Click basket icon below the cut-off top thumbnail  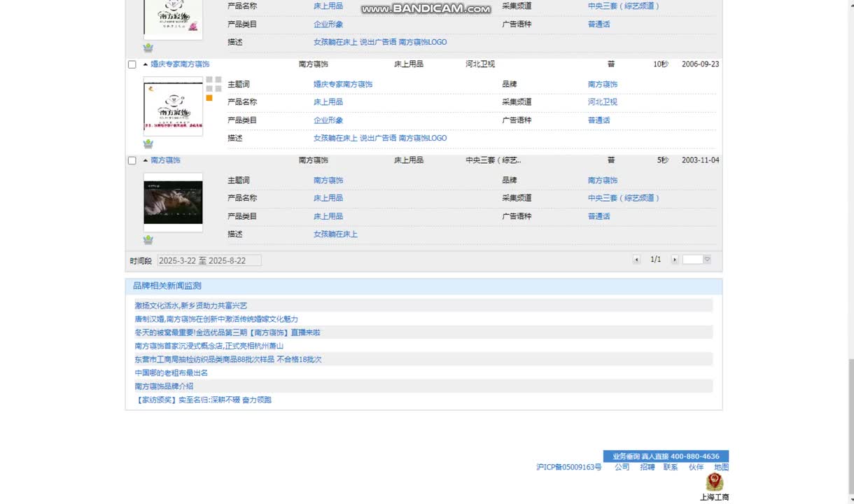tap(148, 48)
